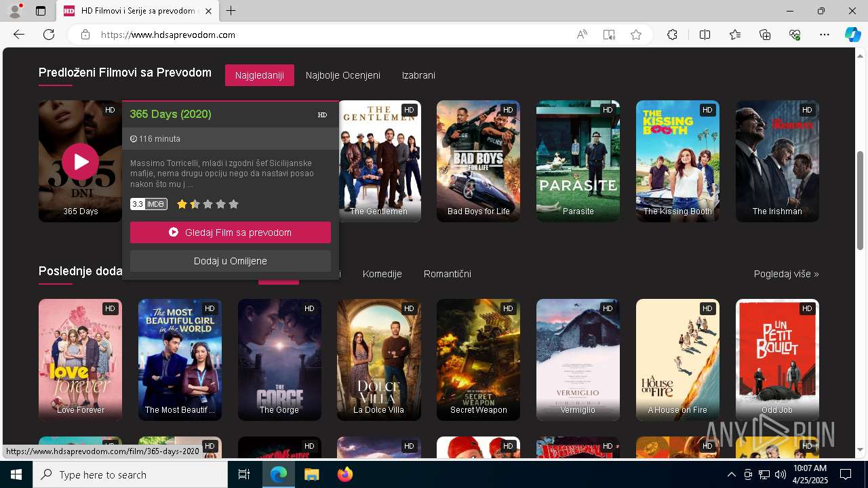Toggle Split screen icon

[x=705, y=35]
